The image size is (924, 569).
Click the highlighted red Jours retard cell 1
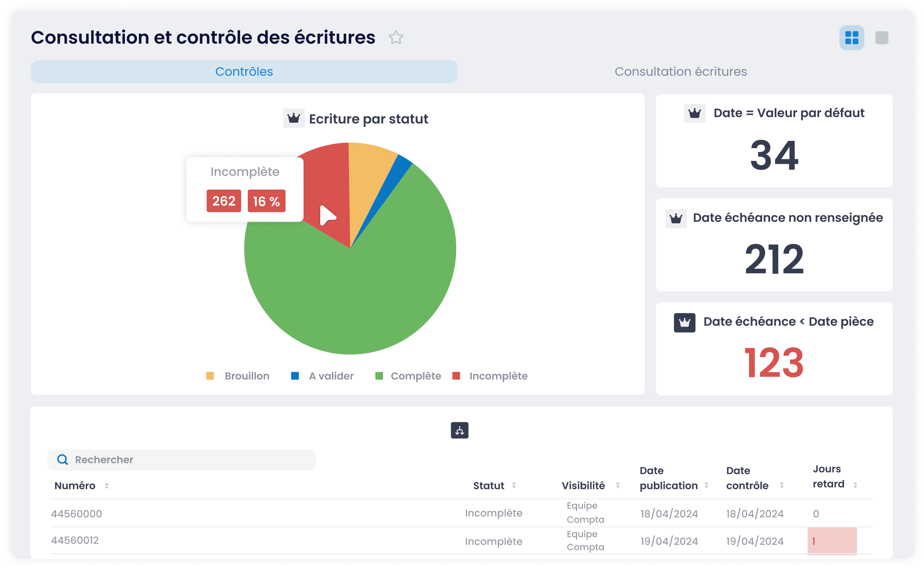click(x=832, y=541)
